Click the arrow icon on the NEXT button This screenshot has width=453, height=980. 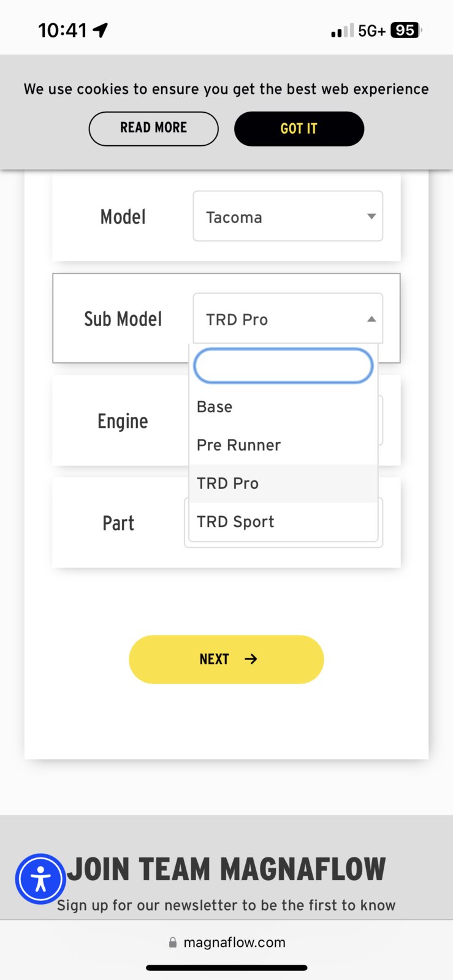point(251,659)
